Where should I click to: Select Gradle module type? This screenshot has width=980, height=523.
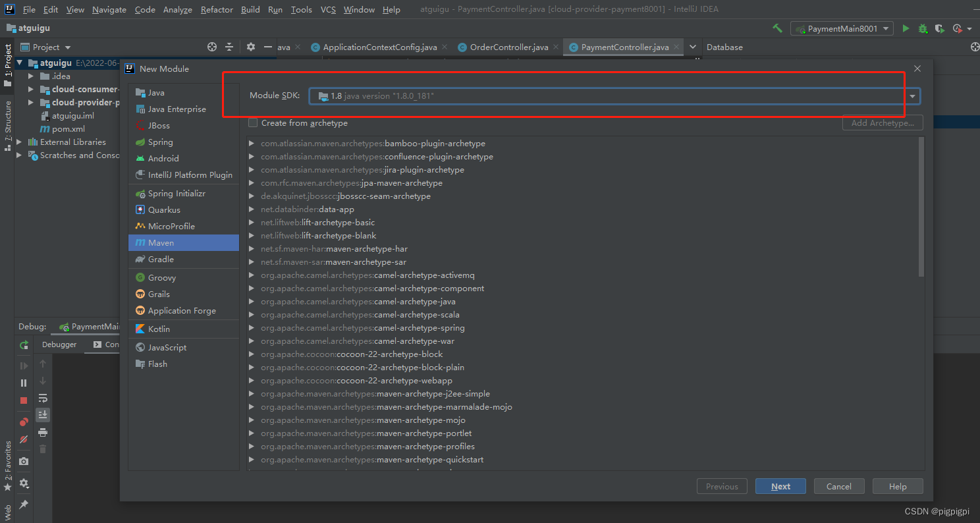point(184,260)
